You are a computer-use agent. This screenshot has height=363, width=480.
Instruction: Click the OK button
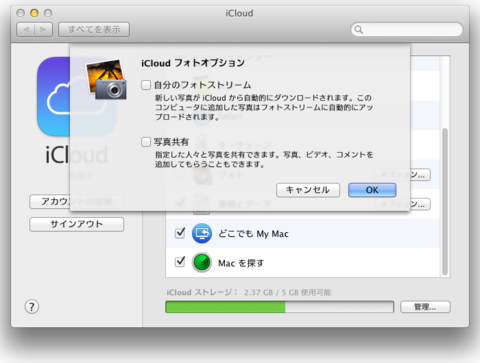pos(372,190)
